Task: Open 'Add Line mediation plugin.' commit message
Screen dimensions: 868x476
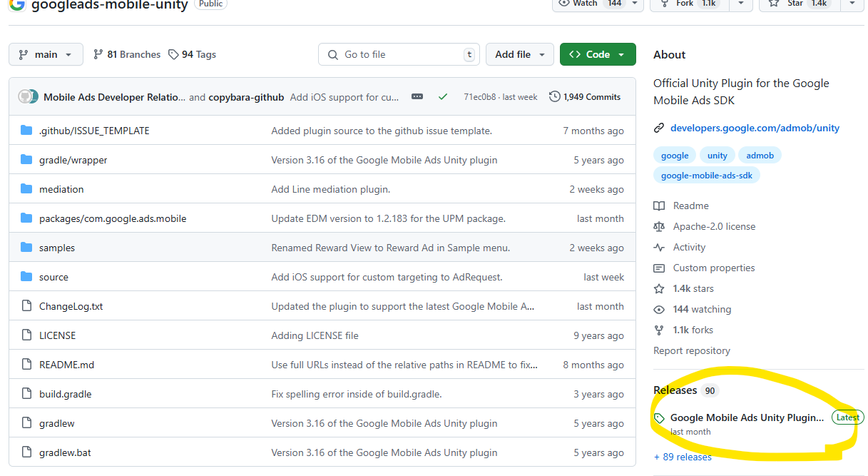Action: click(330, 189)
